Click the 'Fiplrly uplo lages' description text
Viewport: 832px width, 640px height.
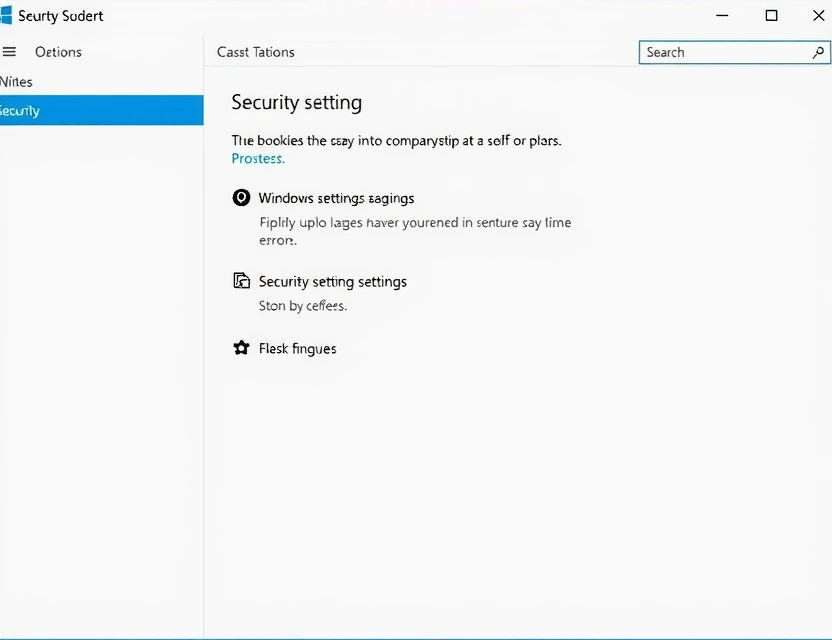click(x=415, y=231)
